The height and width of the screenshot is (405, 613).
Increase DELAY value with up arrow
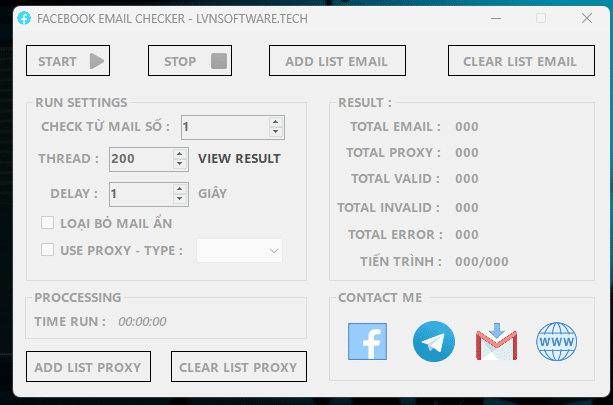pyautogui.click(x=179, y=189)
